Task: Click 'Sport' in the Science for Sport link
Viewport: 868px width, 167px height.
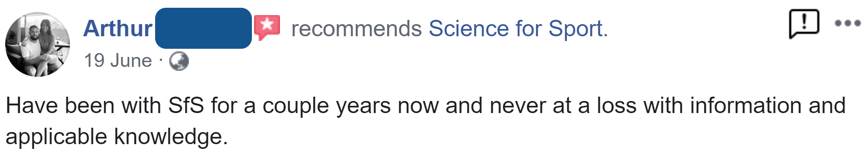Action: [578, 29]
